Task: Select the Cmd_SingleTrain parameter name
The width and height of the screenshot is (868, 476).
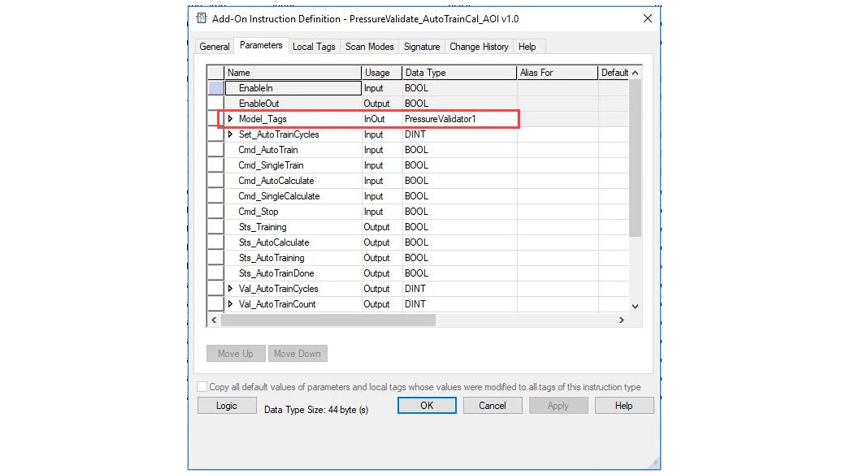Action: coord(271,165)
